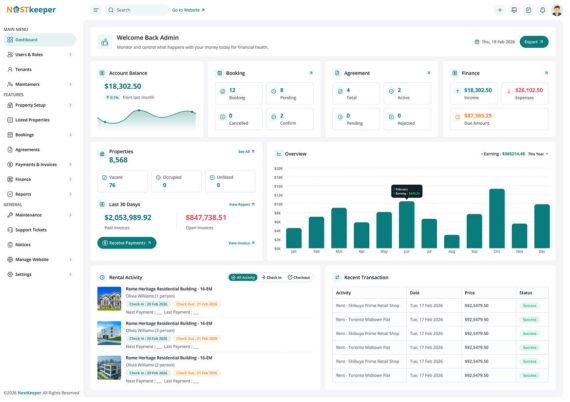Viewport: 570px width, 402px height.
Task: Expand the Maintainers submenu chevron
Action: (x=70, y=84)
